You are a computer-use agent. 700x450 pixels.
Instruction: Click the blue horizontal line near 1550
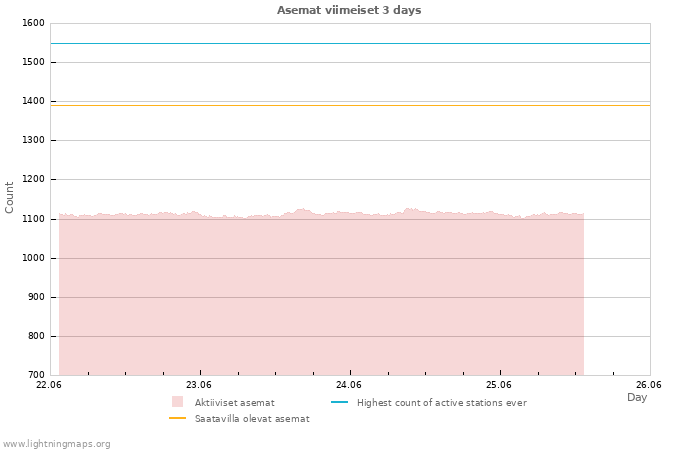pos(350,43)
